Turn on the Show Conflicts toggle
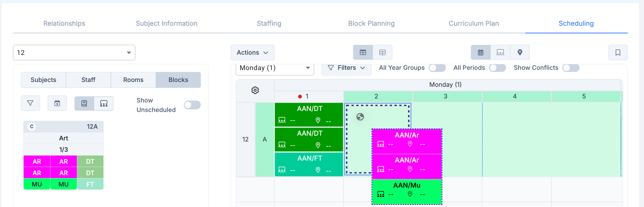 click(x=571, y=68)
